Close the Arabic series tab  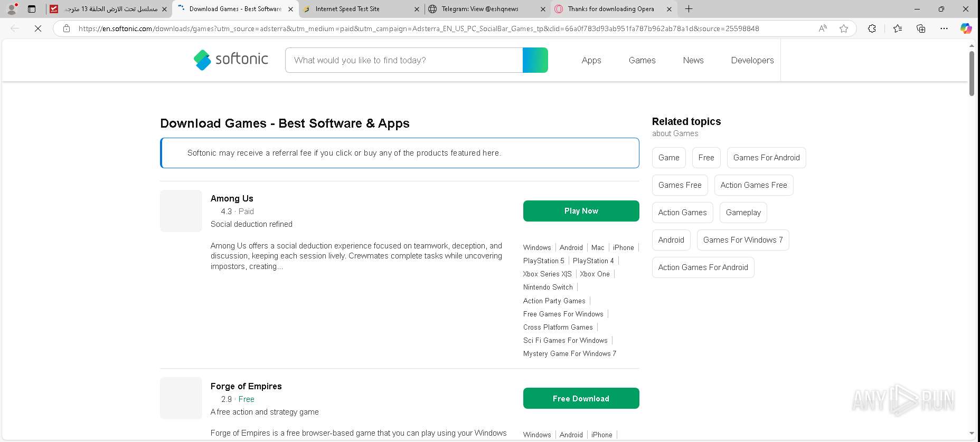[164, 9]
